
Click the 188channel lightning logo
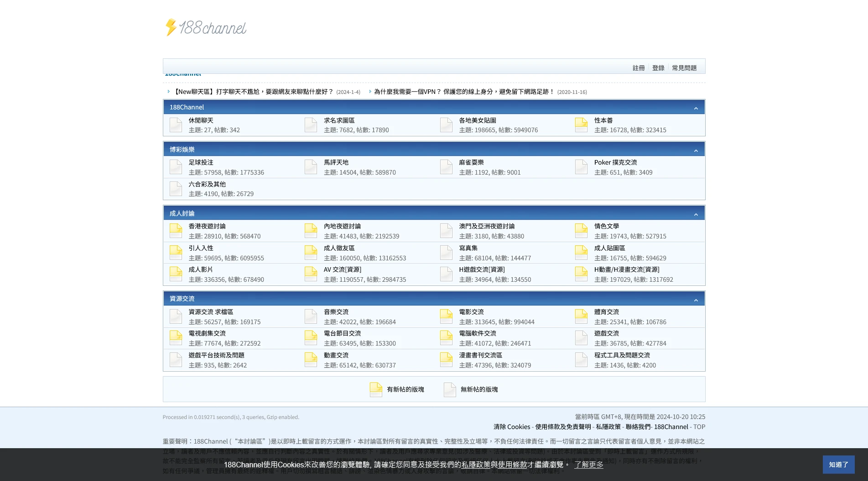[x=205, y=27]
